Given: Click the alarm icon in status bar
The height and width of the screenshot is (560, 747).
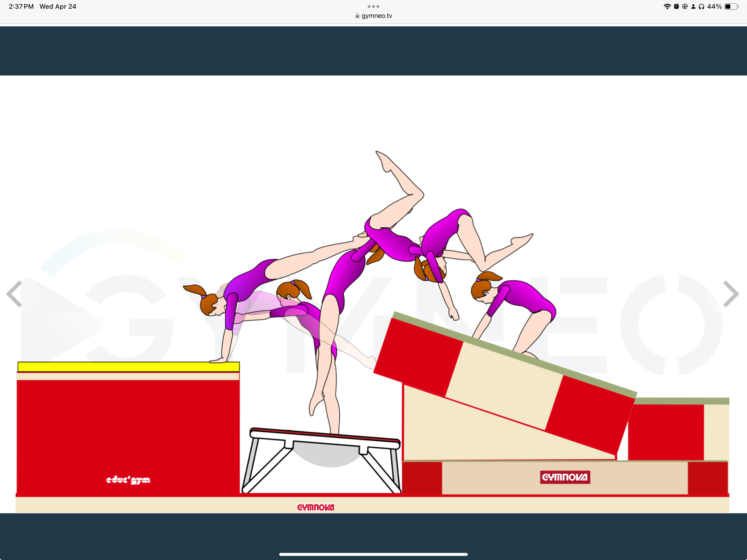Looking at the screenshot, I should [x=676, y=6].
